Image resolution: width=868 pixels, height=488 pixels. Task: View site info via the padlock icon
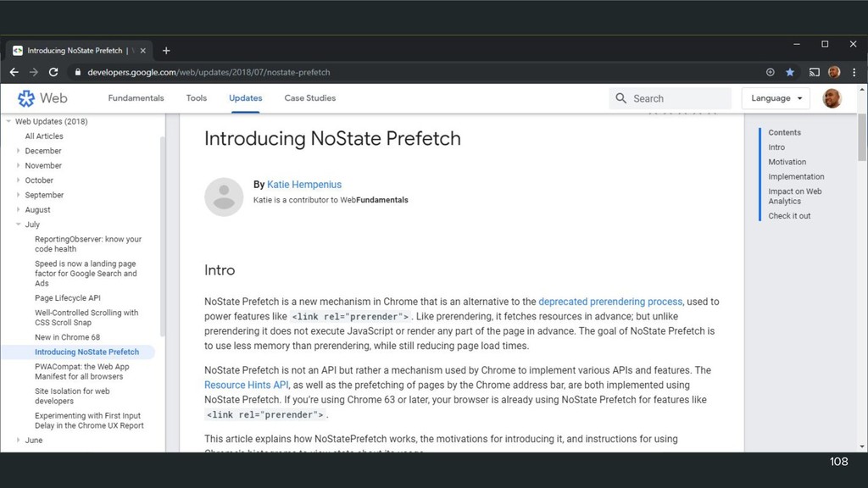[77, 73]
